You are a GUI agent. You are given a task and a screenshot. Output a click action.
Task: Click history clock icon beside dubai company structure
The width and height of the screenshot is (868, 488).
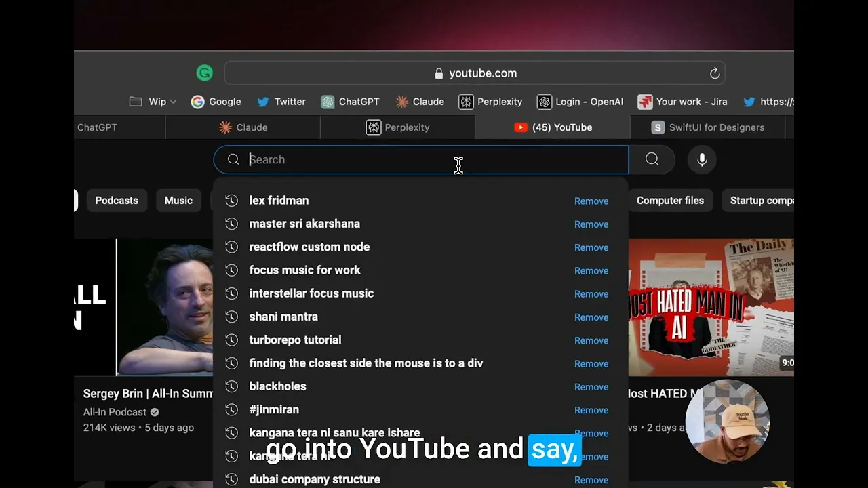231,479
